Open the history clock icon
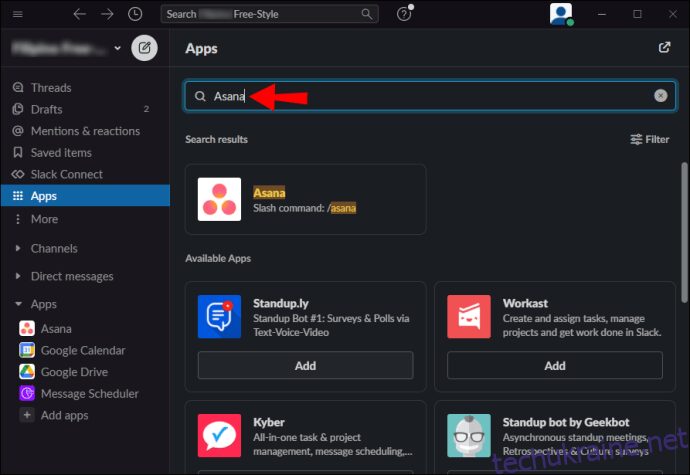690x475 pixels. [x=135, y=14]
